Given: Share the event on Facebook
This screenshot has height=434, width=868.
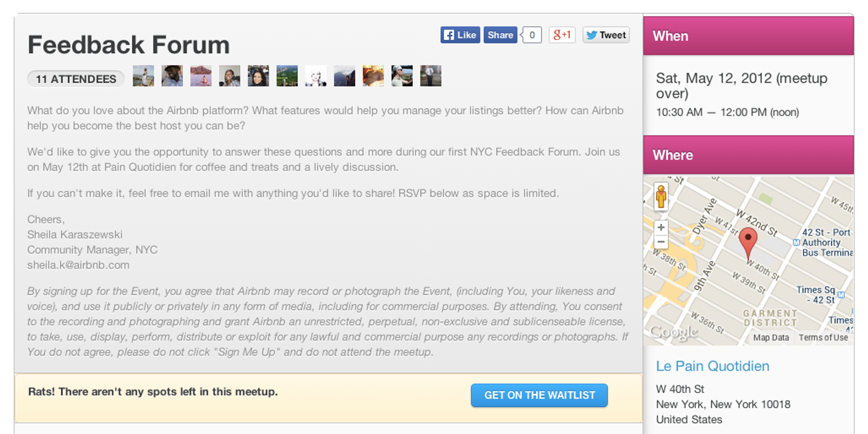Looking at the screenshot, I should (x=500, y=35).
